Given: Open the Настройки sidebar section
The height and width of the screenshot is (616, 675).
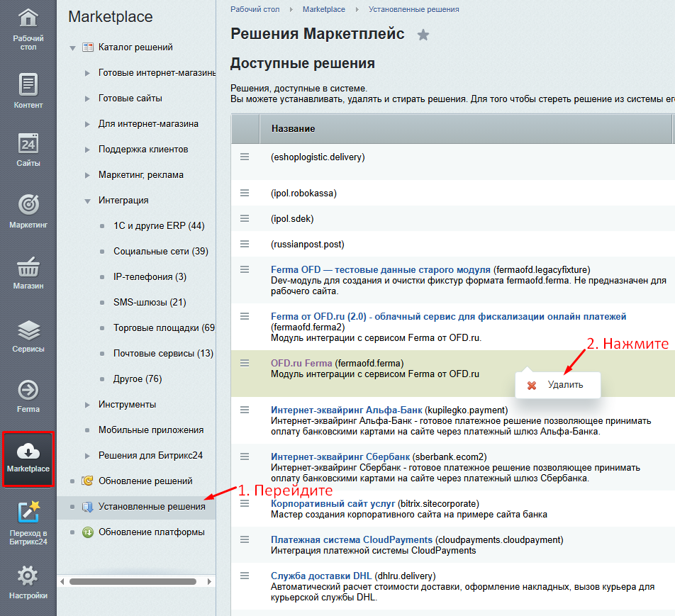Looking at the screenshot, I should coord(28,582).
